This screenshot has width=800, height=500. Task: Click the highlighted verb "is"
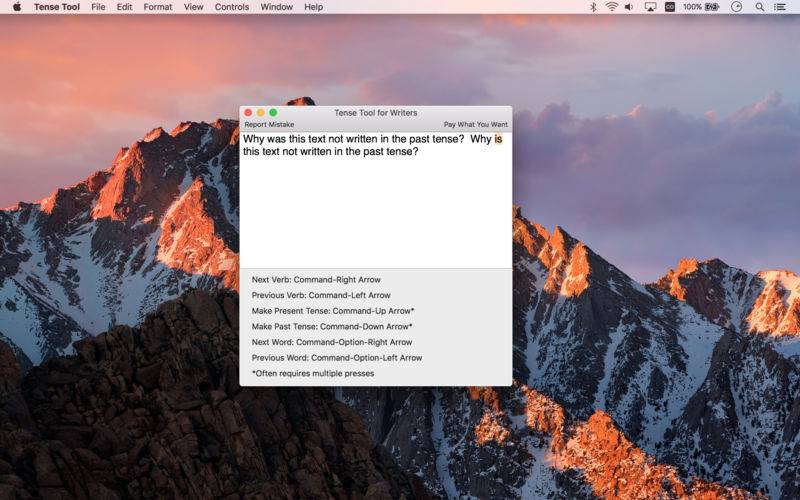click(498, 139)
